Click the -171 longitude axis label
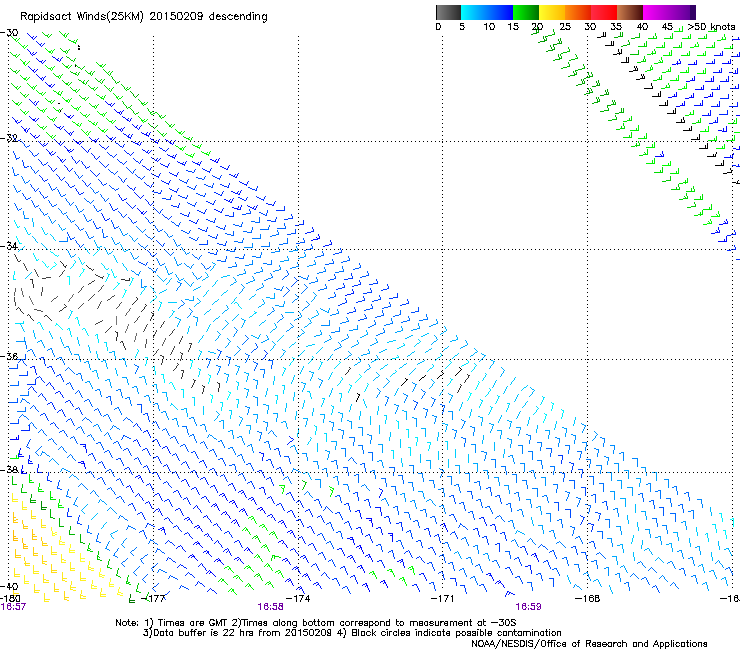The width and height of the screenshot is (740, 650). (443, 599)
